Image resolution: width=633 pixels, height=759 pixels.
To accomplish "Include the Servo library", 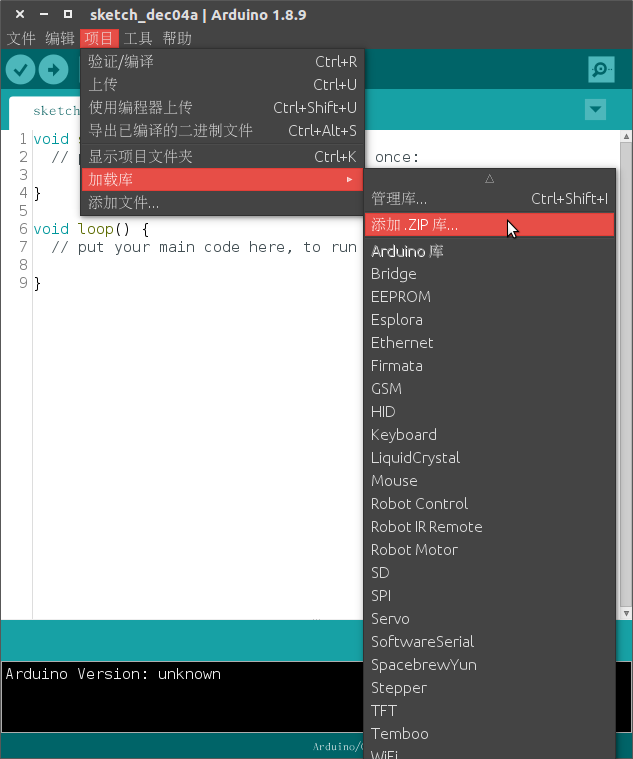I will (x=489, y=619).
